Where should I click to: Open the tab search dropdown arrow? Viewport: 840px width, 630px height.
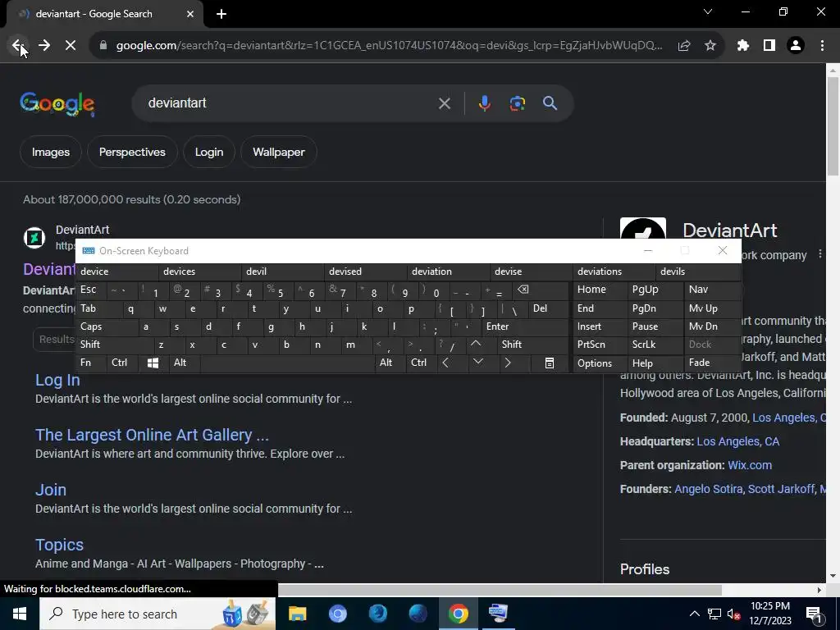(x=708, y=11)
